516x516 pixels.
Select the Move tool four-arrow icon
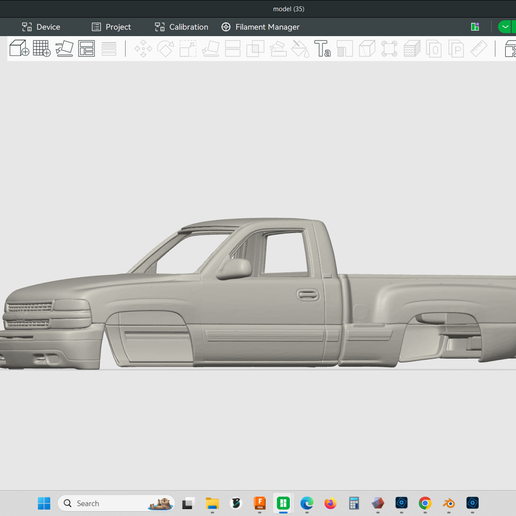pos(143,49)
